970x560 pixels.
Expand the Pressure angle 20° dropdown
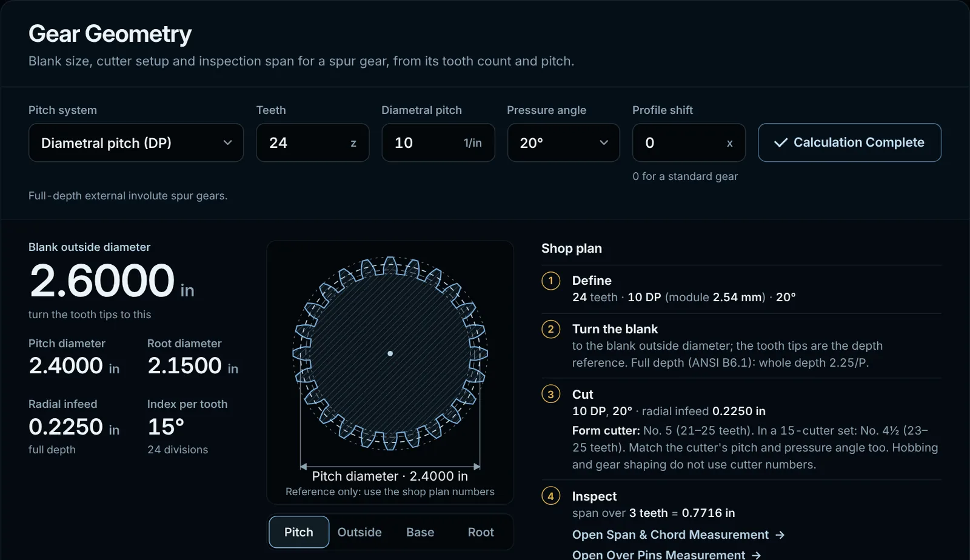click(x=563, y=143)
